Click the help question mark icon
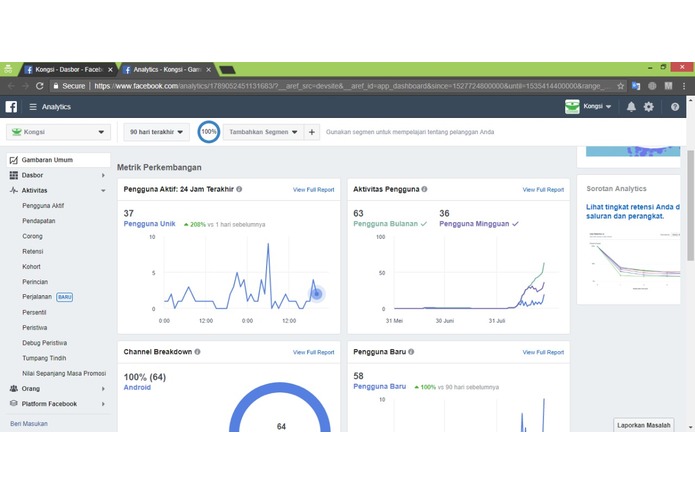695x494 pixels. point(675,107)
